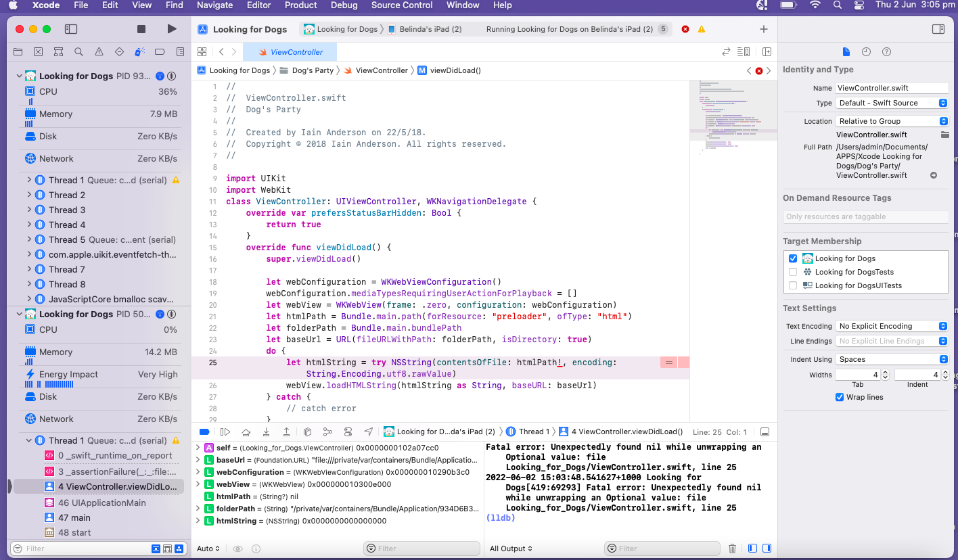The height and width of the screenshot is (560, 958).
Task: Click the All Output console filter selector
Action: 511,549
